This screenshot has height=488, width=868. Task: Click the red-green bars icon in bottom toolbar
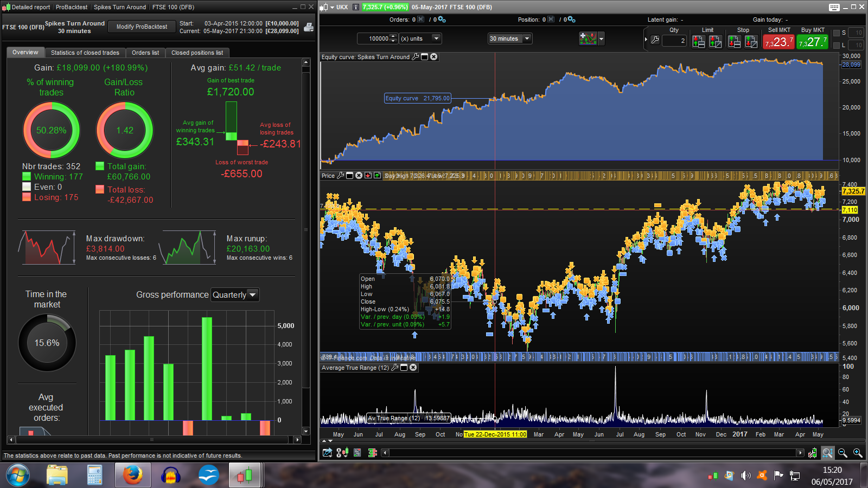click(373, 452)
